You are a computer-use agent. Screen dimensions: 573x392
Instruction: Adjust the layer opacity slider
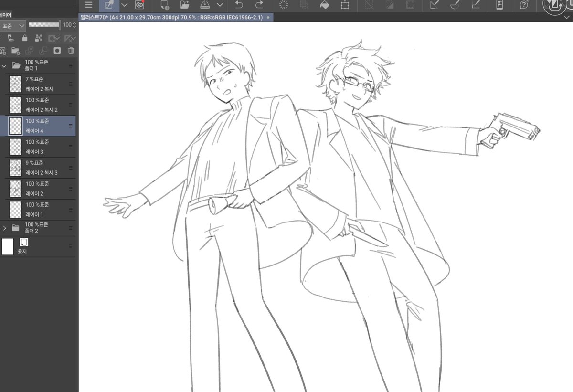pos(44,25)
